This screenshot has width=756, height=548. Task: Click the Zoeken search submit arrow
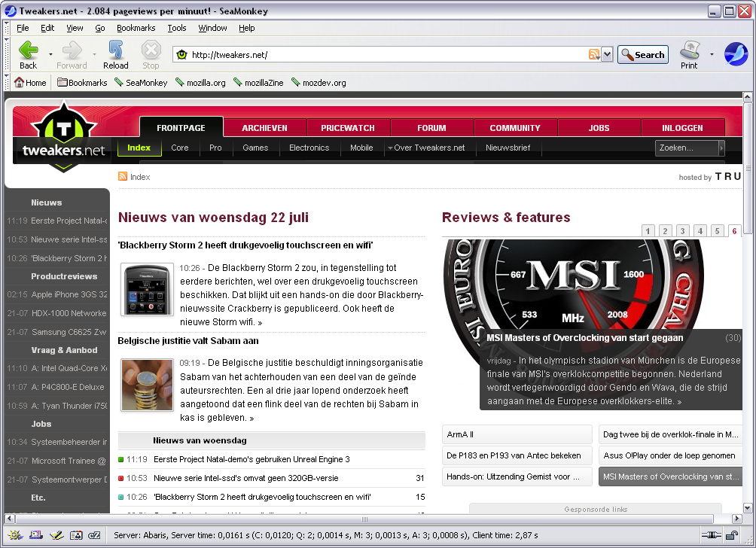[x=721, y=148]
